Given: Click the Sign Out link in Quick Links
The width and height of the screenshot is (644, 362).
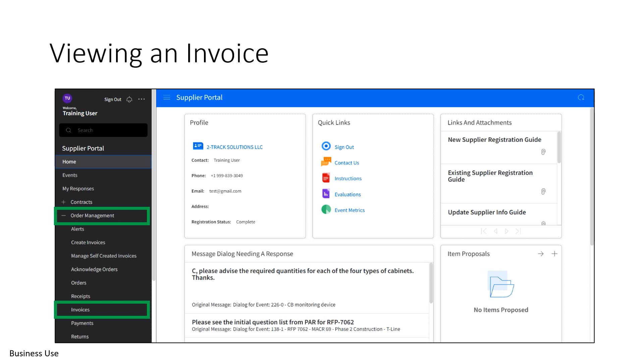Looking at the screenshot, I should (344, 146).
